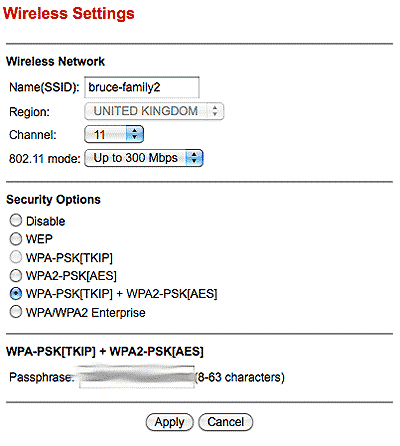Click the 802.11 mode blue arrow stepper
Viewport: 400px width, 446px height.
[194, 158]
